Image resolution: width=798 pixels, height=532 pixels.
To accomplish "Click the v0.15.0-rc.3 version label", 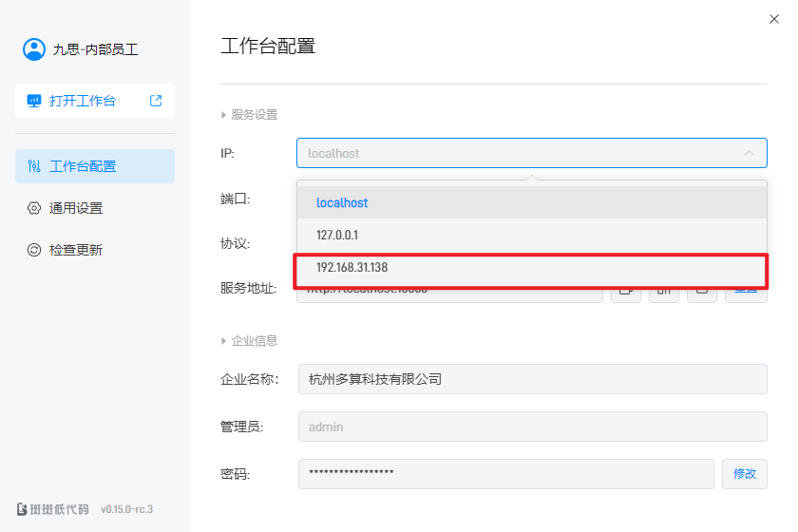I will coord(126,508).
